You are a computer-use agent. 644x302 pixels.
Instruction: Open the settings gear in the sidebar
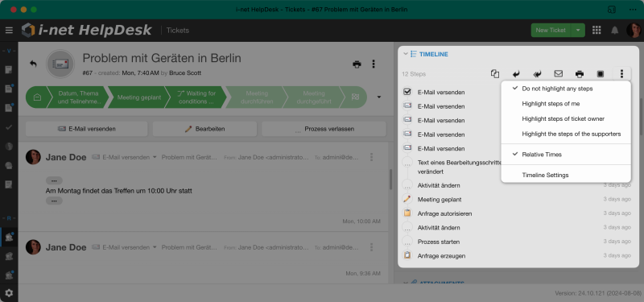(x=9, y=293)
